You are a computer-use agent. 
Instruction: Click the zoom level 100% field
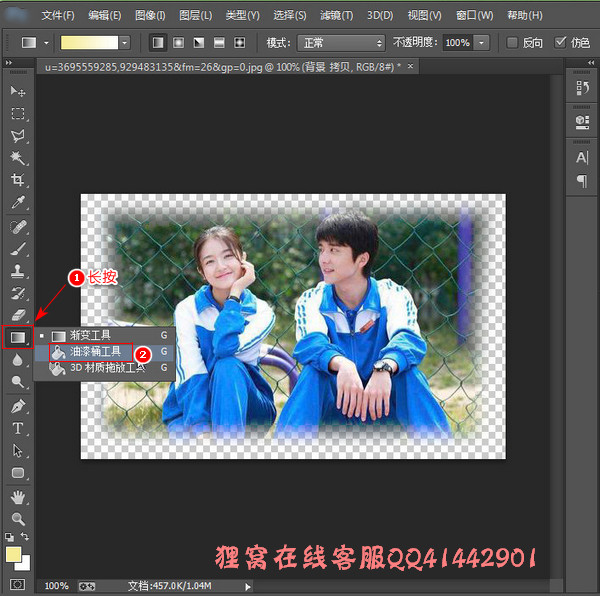pyautogui.click(x=57, y=586)
